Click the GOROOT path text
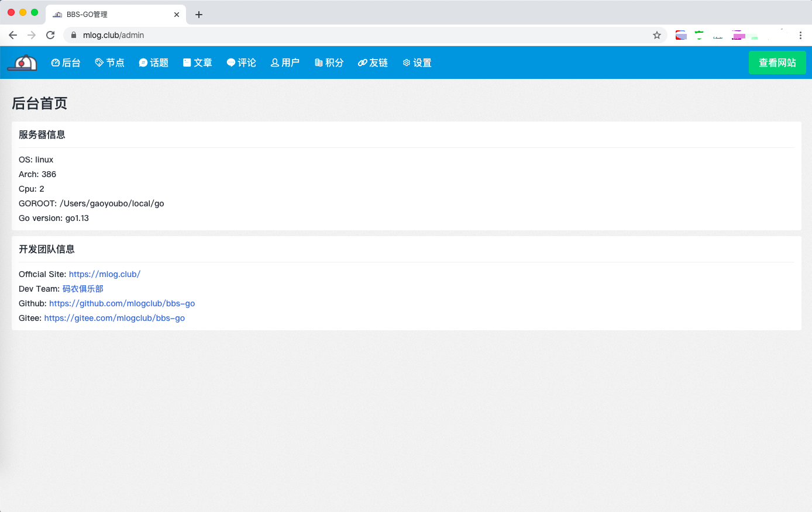812x512 pixels. (x=91, y=203)
